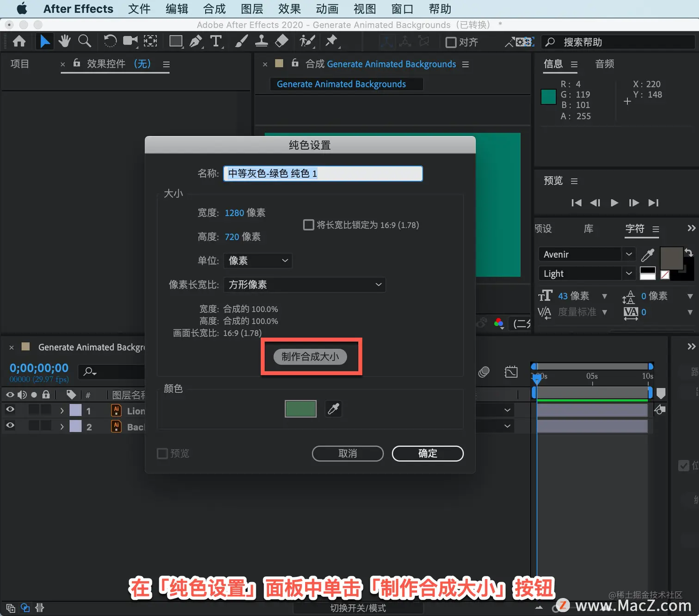Open the Apple menu
This screenshot has height=616, width=699.
coord(22,9)
